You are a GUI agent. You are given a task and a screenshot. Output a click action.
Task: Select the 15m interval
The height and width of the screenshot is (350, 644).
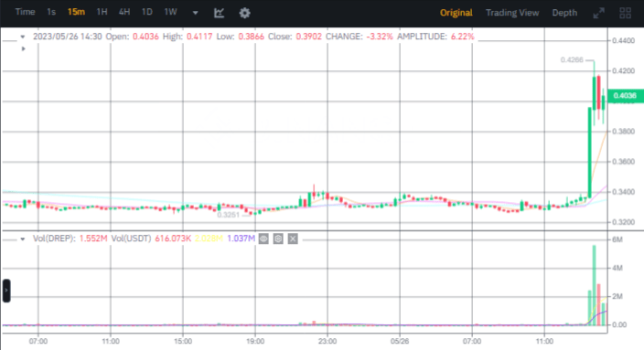coord(76,12)
